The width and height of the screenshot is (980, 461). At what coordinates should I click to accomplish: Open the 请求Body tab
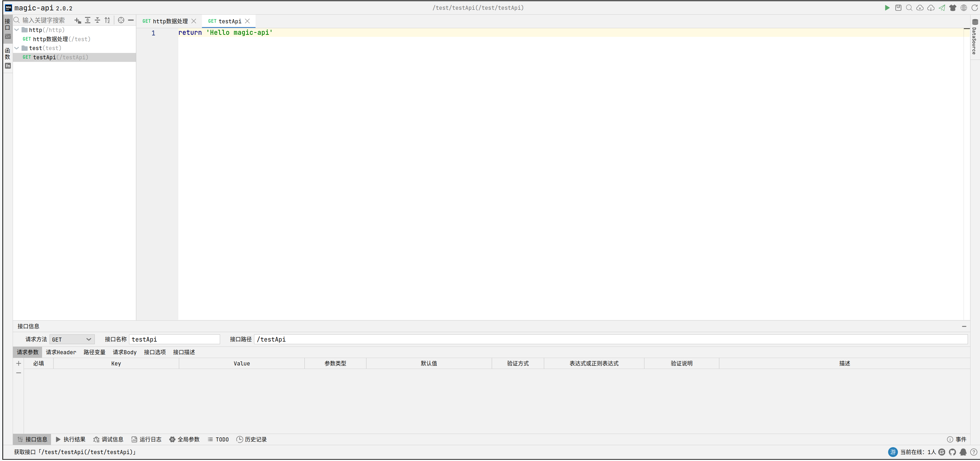(x=124, y=352)
